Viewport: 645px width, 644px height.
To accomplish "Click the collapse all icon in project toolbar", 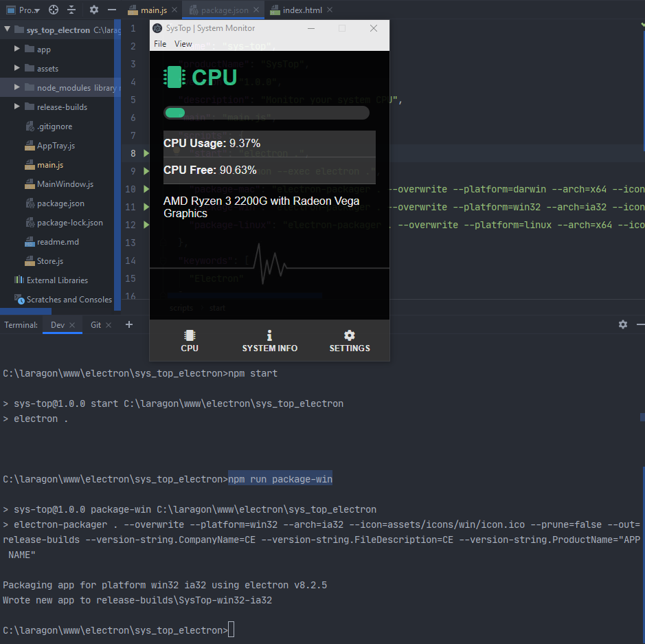I will (71, 10).
